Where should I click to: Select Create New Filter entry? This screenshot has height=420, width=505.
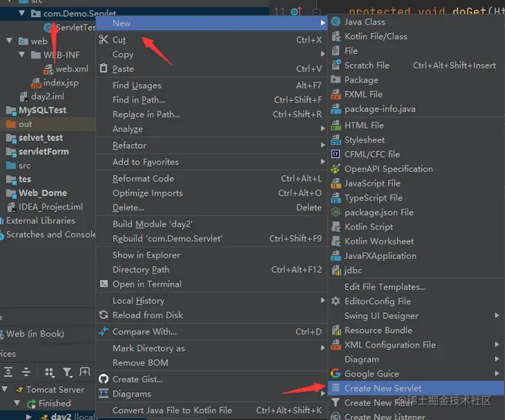416,402
